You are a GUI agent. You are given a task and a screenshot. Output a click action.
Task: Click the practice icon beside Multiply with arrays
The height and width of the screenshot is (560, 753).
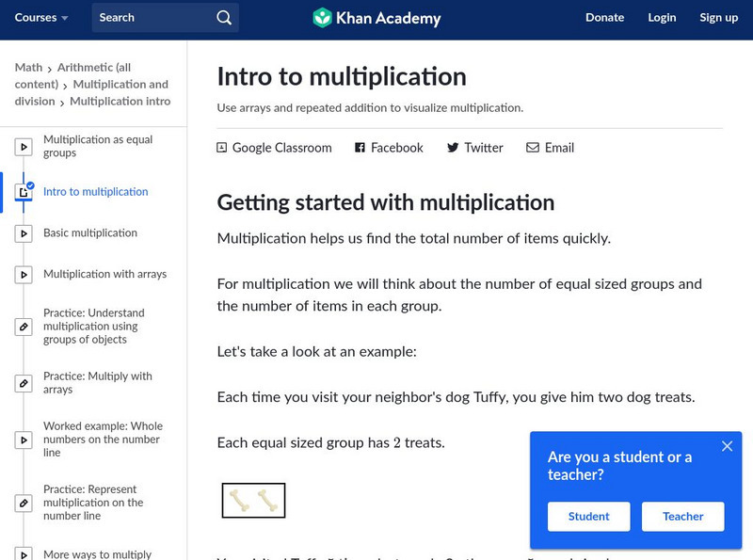pyautogui.click(x=24, y=383)
